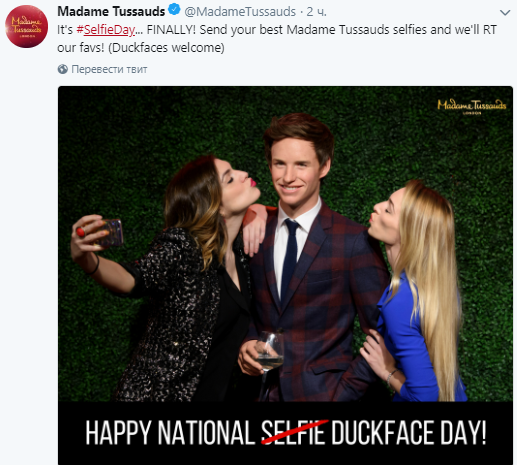
Task: Click the smartphone held for the selfie
Action: point(112,233)
